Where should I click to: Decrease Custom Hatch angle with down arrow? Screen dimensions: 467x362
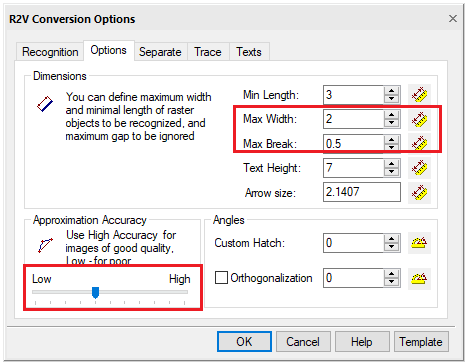[x=392, y=247]
